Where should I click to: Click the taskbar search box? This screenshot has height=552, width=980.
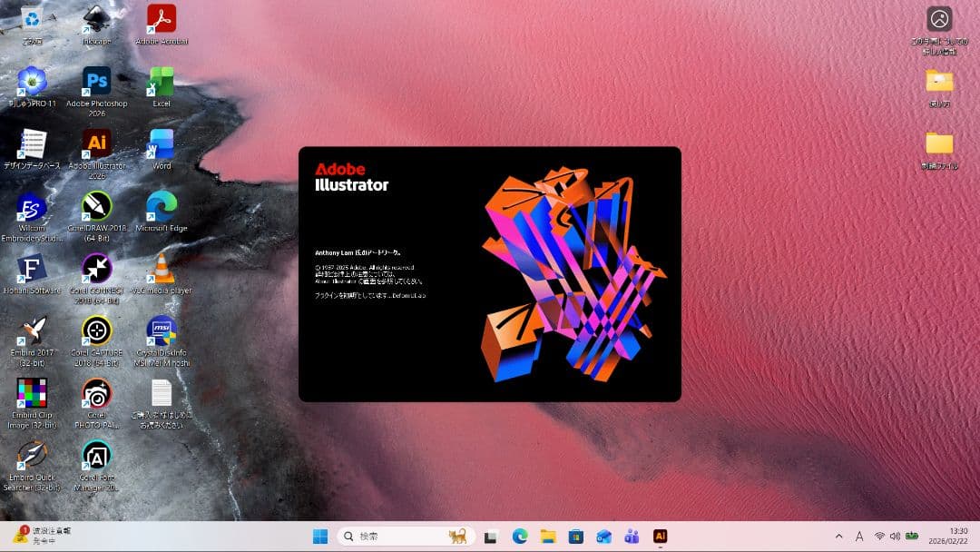(404, 537)
